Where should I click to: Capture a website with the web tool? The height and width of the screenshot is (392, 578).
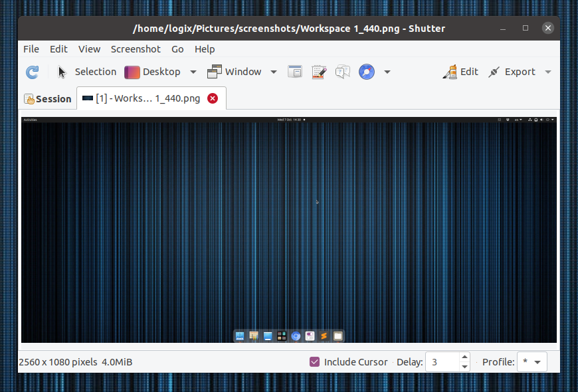pos(366,71)
